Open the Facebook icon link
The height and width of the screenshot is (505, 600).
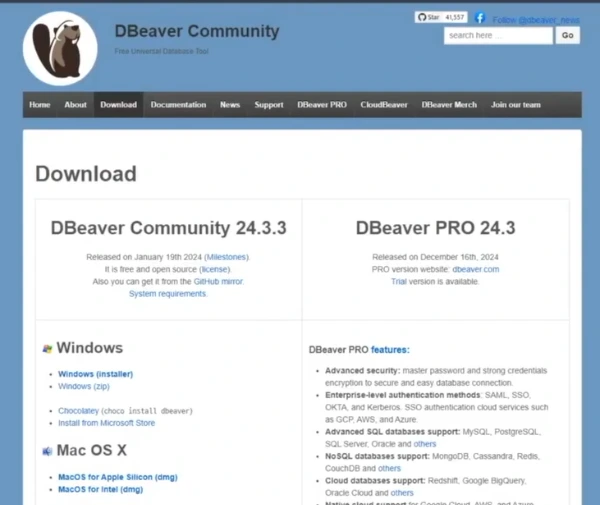coord(480,18)
